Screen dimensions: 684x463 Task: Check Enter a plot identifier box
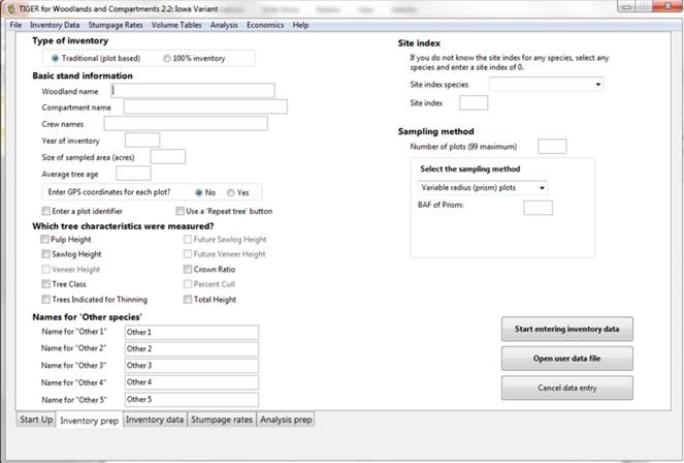pyautogui.click(x=46, y=211)
